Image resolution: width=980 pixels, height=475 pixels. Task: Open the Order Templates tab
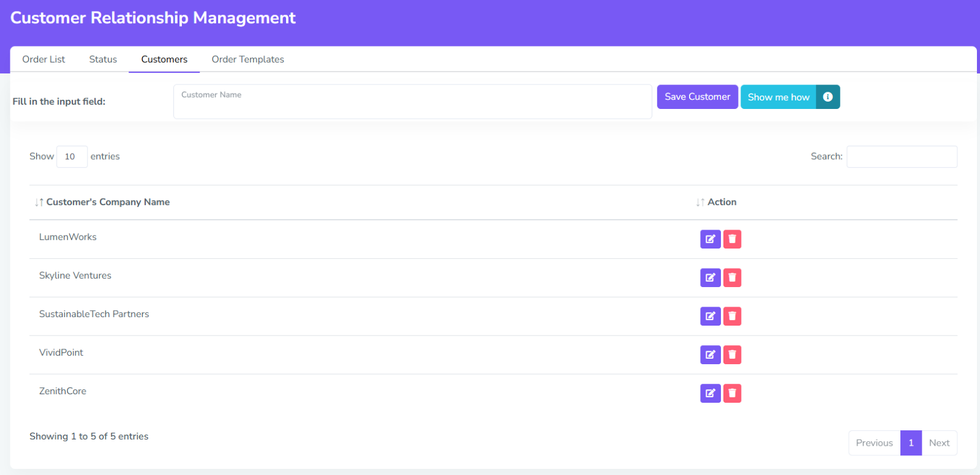point(247,59)
